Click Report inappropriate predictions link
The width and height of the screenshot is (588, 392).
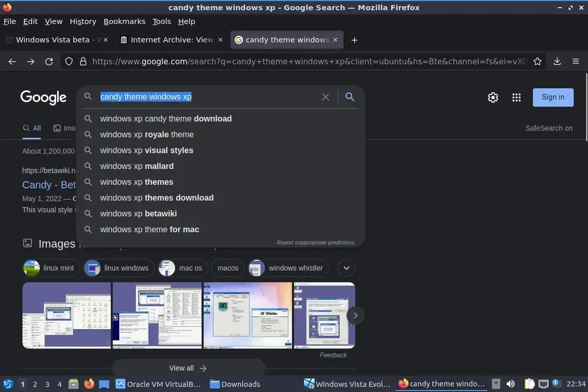point(315,242)
